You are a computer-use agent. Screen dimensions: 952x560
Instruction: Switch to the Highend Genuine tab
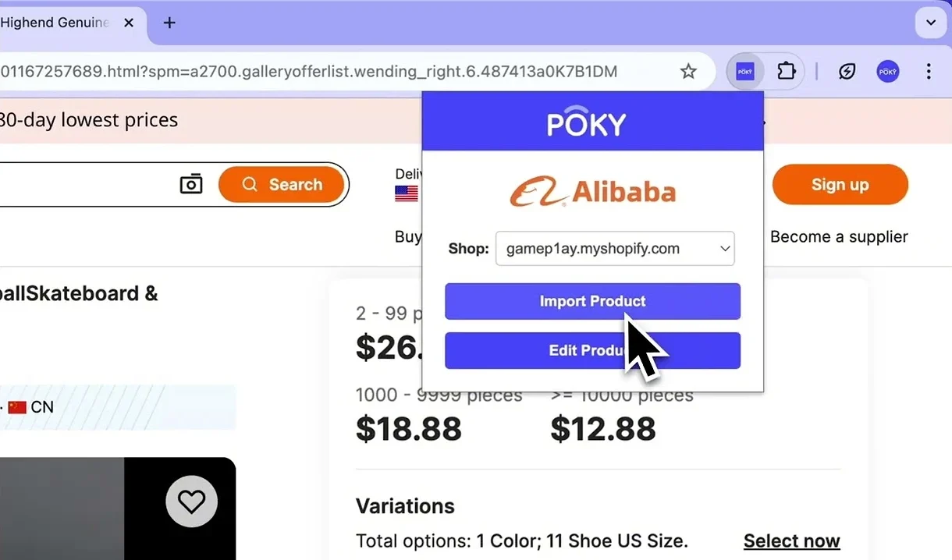(55, 23)
